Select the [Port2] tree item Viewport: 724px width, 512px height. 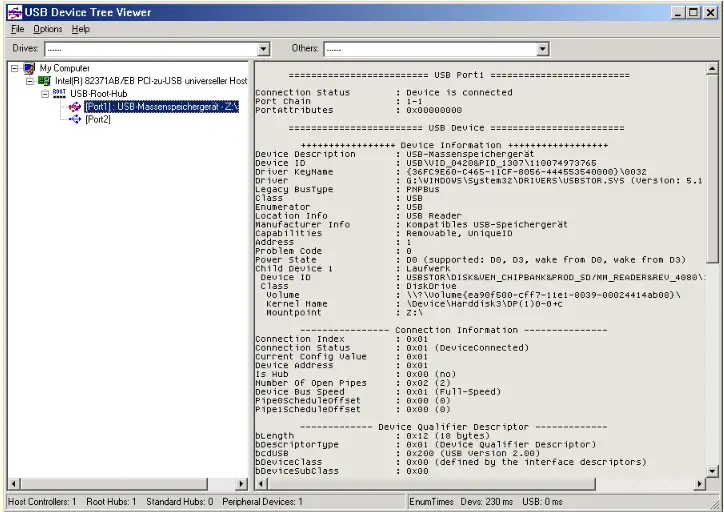click(x=98, y=120)
